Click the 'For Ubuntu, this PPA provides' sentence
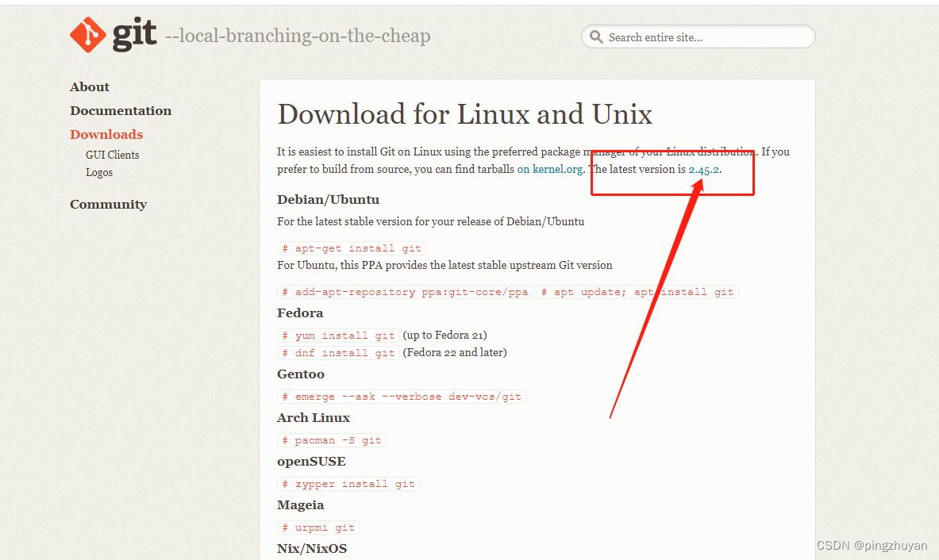 tap(445, 265)
